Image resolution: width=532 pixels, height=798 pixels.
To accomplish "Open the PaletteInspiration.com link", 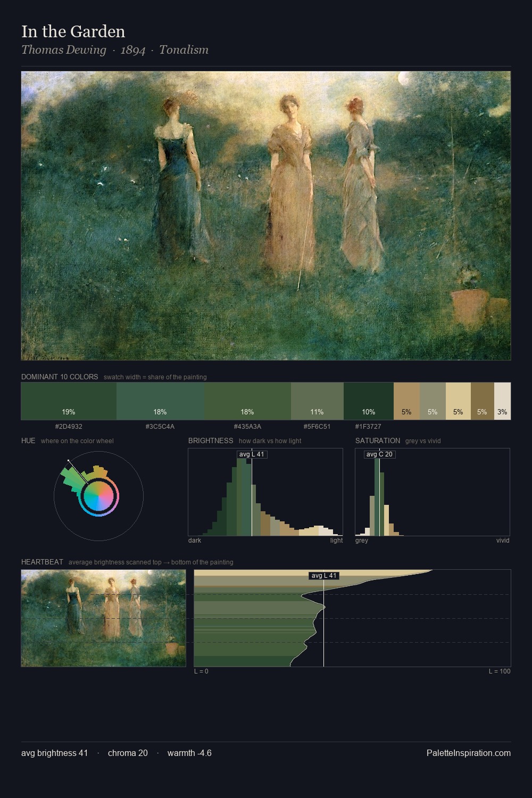I will point(469,753).
